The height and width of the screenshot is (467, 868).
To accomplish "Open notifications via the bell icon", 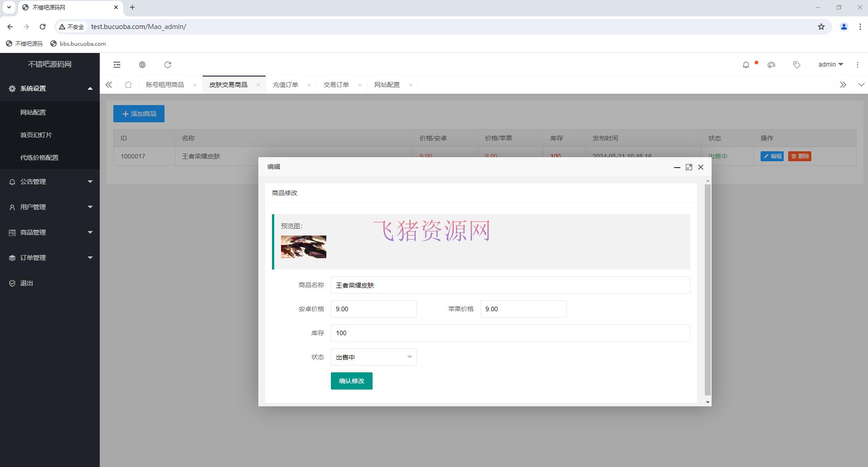I will click(746, 65).
